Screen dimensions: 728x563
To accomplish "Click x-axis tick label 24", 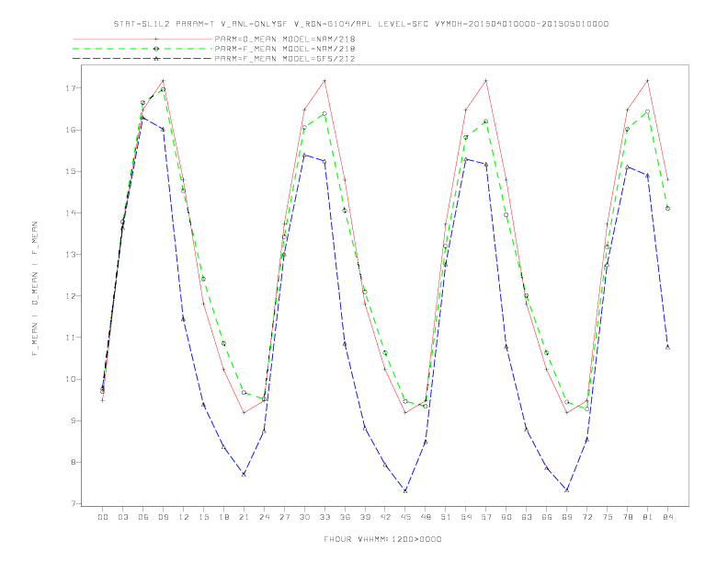I will [264, 517].
